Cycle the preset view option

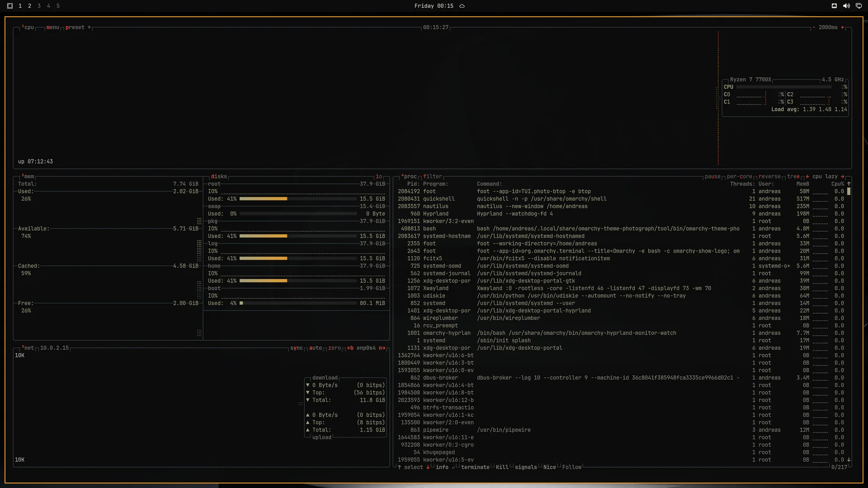click(x=75, y=28)
